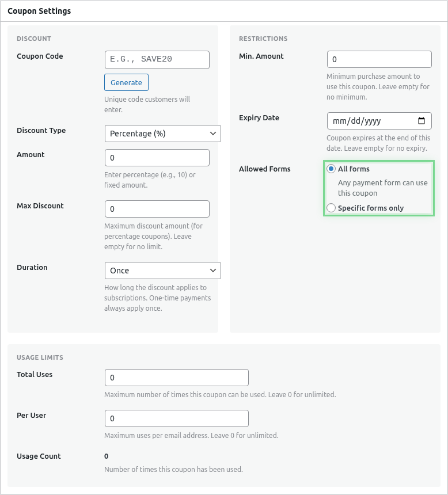
Task: Click the Coupon Code input field
Action: pyautogui.click(x=157, y=59)
